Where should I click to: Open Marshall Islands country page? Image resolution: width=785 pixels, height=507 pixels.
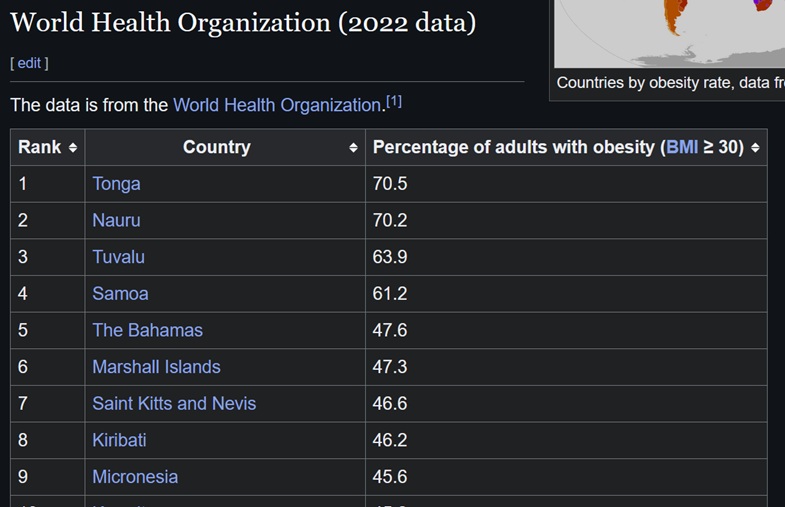tap(156, 367)
